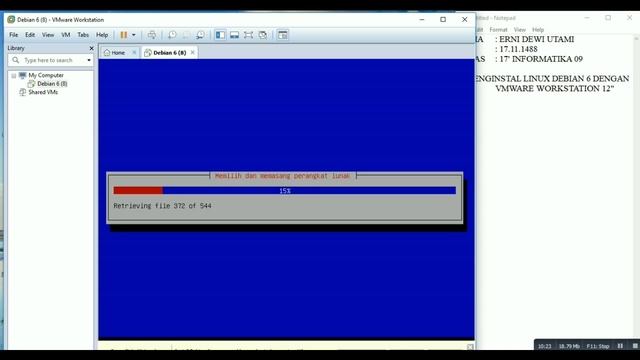Open the Help menu in Notepad
This screenshot has width=640, height=360.
pos(538,30)
